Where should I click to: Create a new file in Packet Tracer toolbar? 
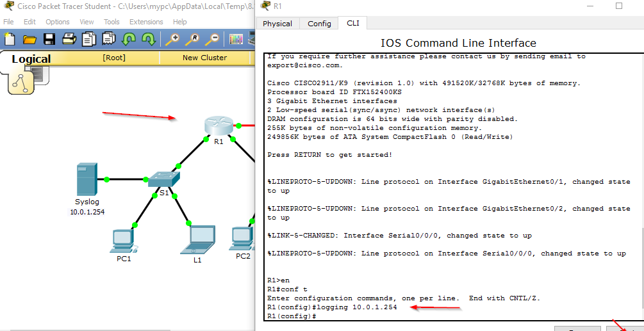click(10, 40)
